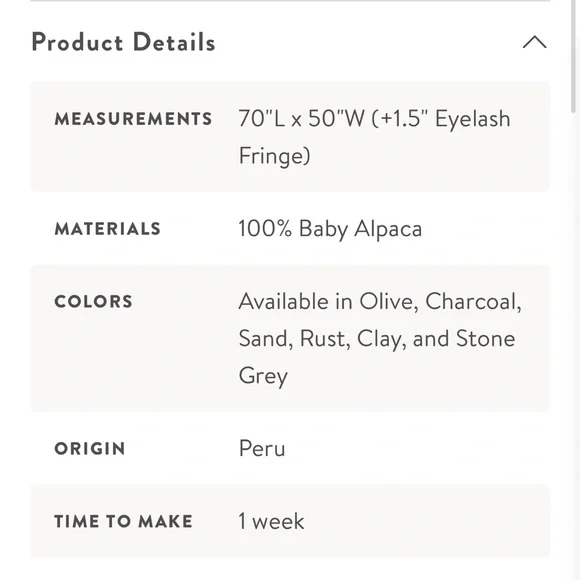This screenshot has height=580, width=580.
Task: Select the TIME TO MAKE label
Action: pyautogui.click(x=124, y=522)
